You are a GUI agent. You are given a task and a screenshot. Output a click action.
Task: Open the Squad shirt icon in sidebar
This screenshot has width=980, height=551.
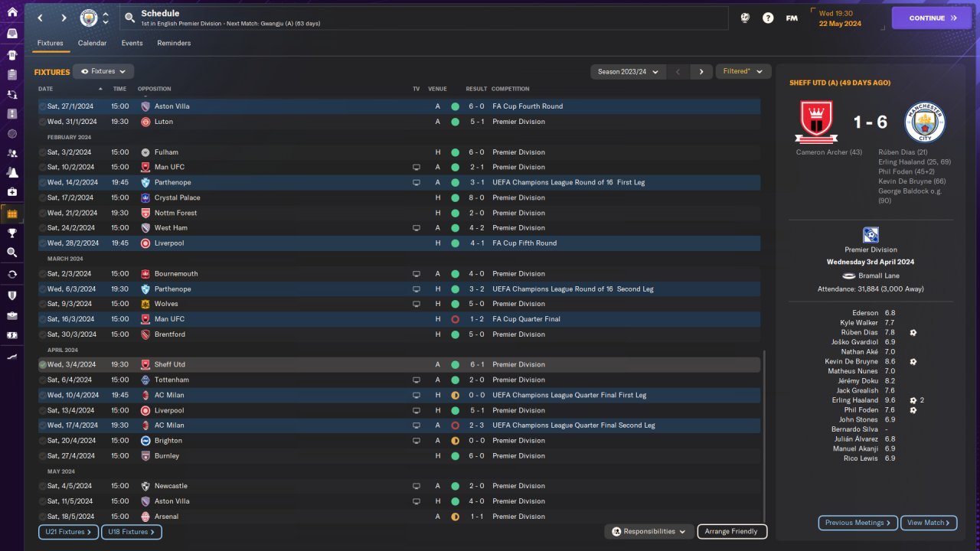click(11, 54)
